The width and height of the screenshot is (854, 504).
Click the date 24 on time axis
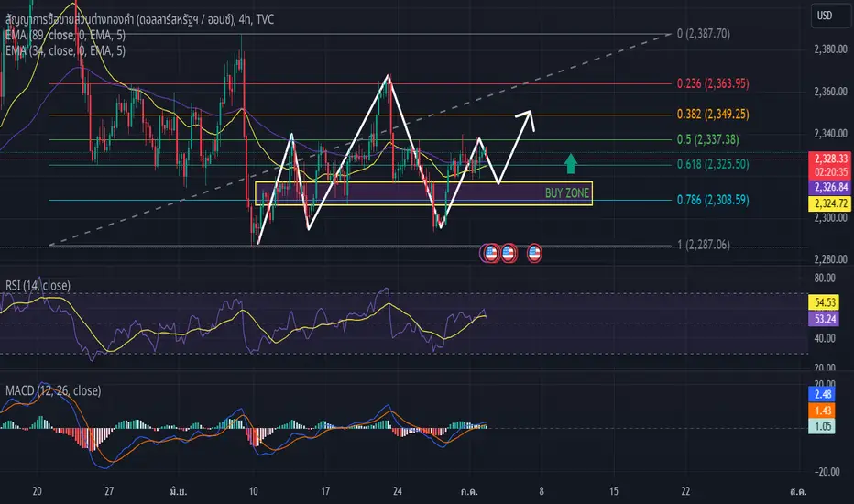click(398, 491)
